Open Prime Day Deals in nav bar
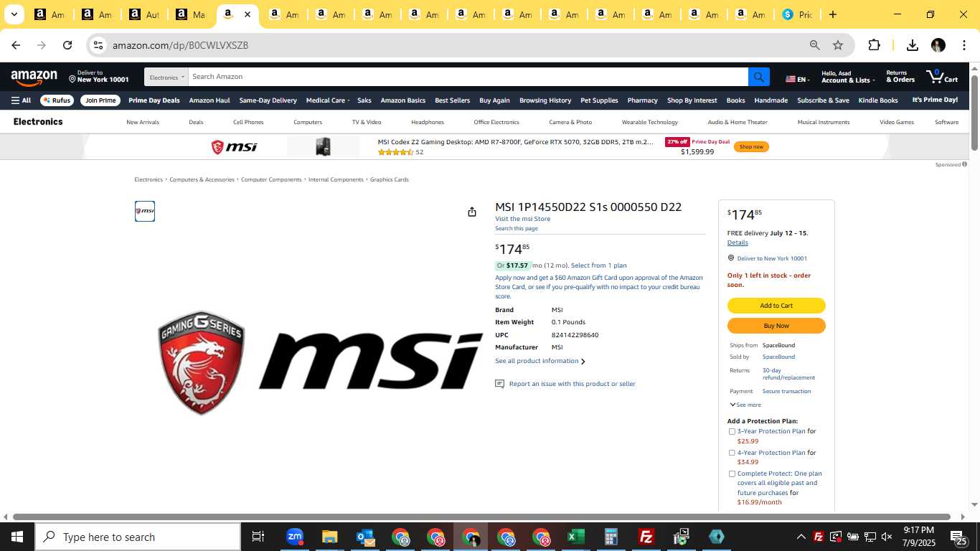980x551 pixels. point(154,100)
